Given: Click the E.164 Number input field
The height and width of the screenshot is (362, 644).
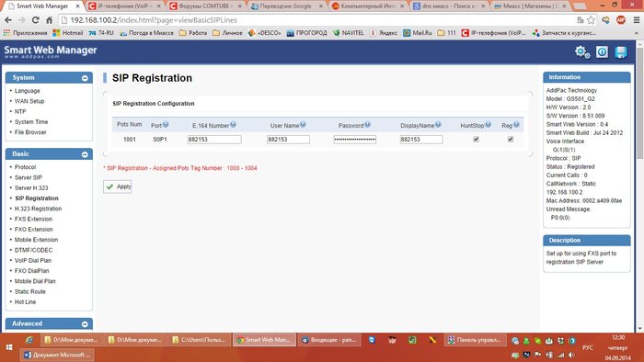Looking at the screenshot, I should pos(214,140).
